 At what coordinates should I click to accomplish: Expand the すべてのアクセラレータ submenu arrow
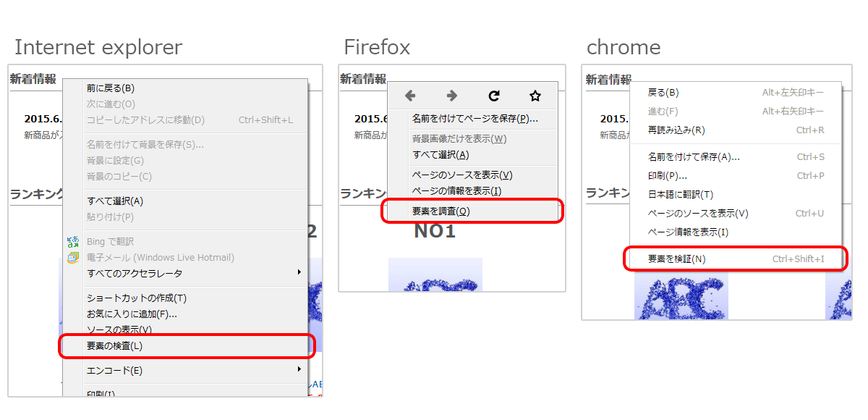tap(299, 272)
